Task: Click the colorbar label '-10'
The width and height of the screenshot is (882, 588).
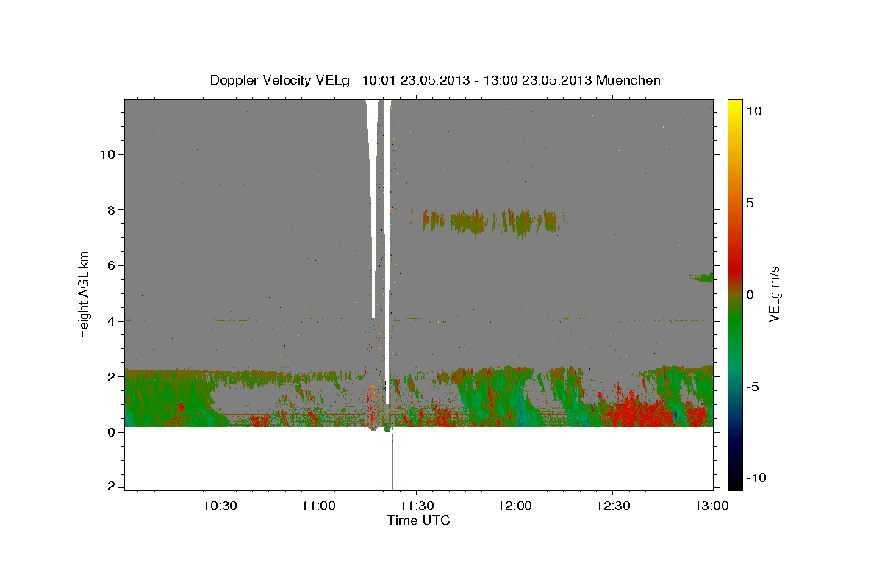Action: click(756, 478)
